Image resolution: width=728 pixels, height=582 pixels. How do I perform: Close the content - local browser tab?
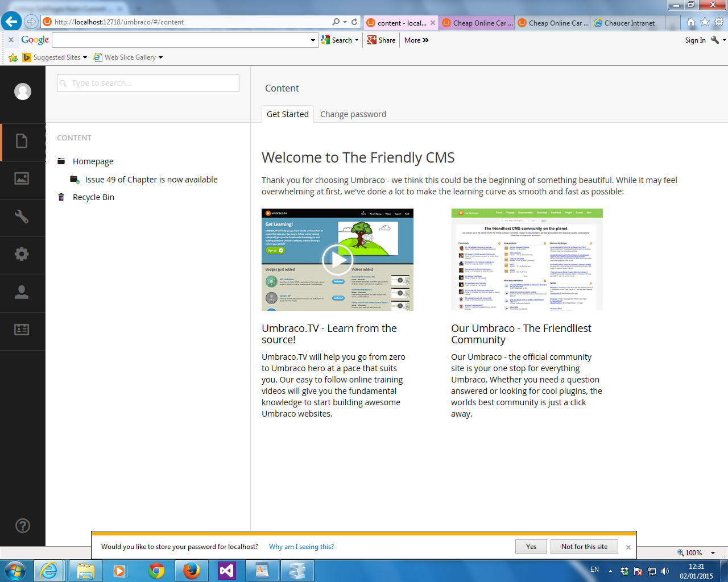coord(433,23)
